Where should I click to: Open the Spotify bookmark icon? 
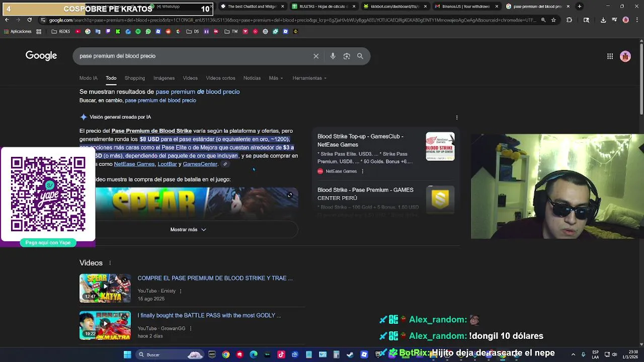coord(138,31)
